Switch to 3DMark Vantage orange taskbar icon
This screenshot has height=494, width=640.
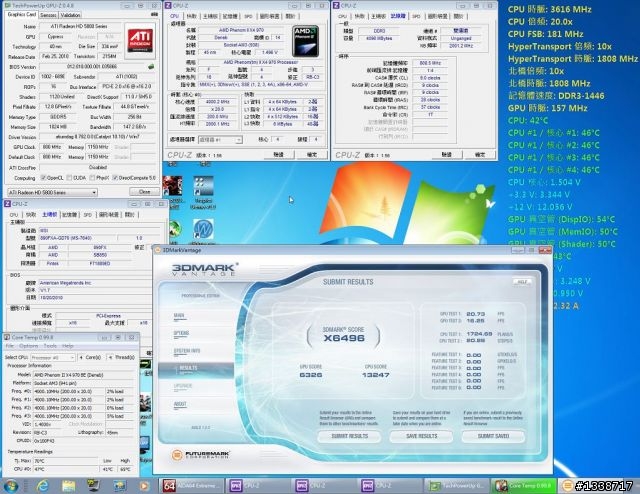coord(567,485)
